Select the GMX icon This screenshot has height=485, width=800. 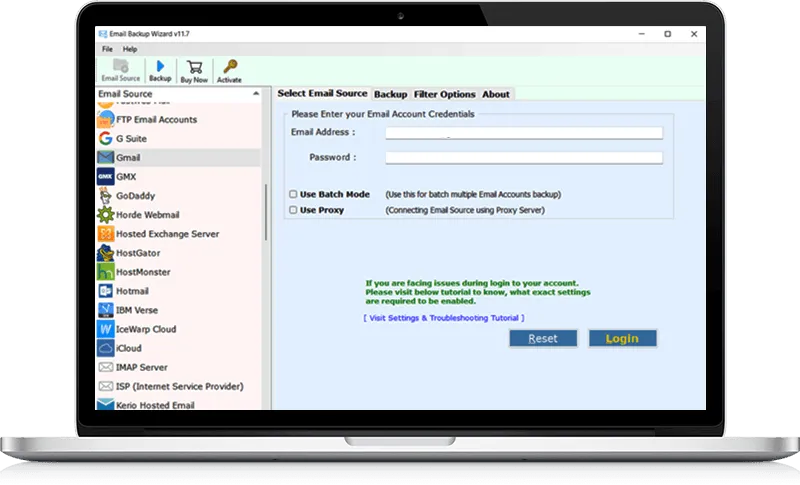point(106,176)
